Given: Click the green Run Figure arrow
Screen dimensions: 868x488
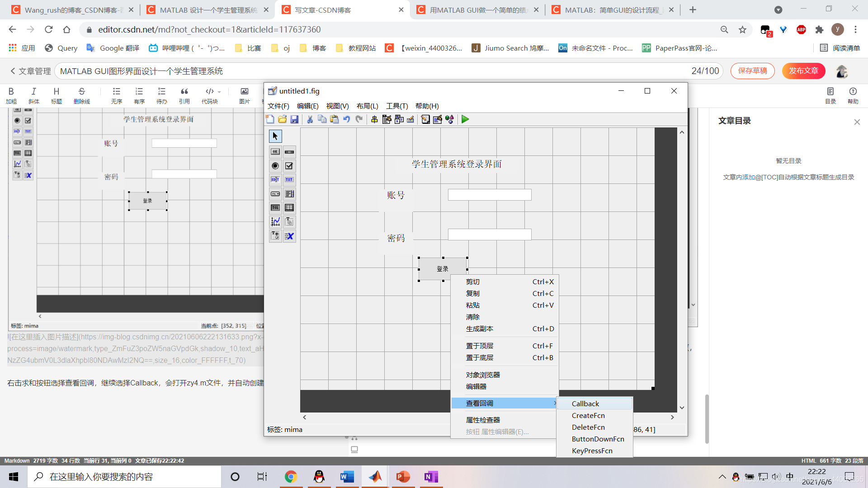Looking at the screenshot, I should point(465,119).
